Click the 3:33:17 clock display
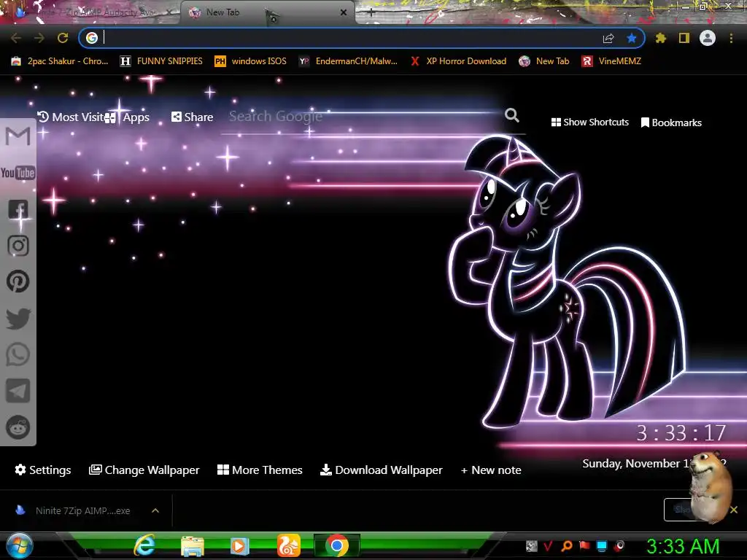747x560 pixels. click(681, 433)
